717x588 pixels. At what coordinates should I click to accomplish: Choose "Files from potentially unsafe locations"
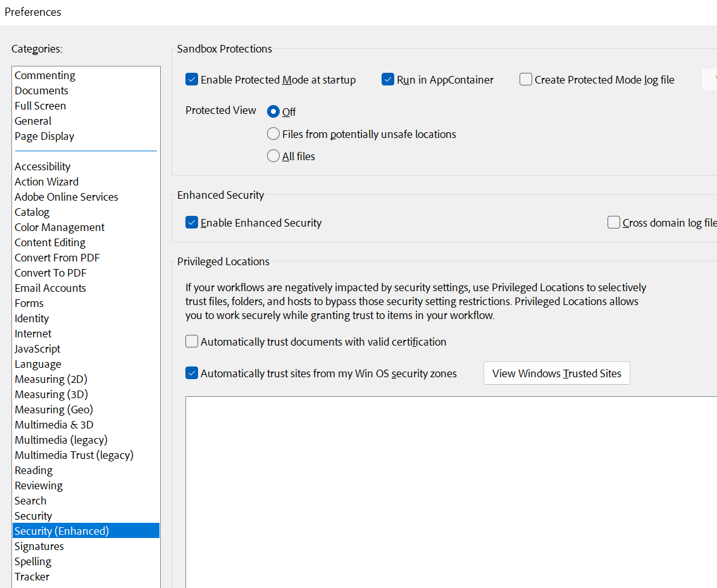point(273,134)
